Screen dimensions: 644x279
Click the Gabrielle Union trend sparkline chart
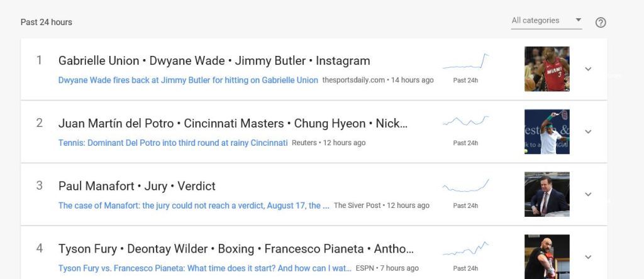pyautogui.click(x=465, y=62)
